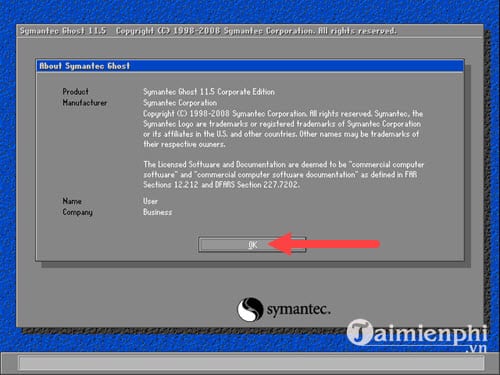Click the "their respective owners." line

[184, 144]
